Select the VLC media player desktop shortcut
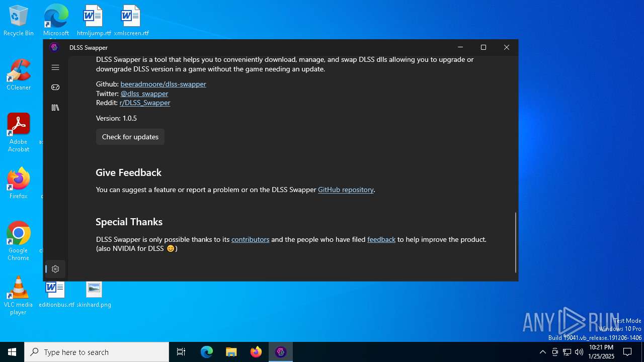 coord(18,296)
